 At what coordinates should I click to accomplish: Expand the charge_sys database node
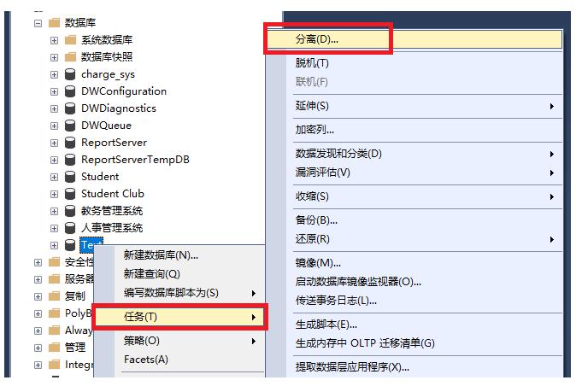click(x=54, y=74)
